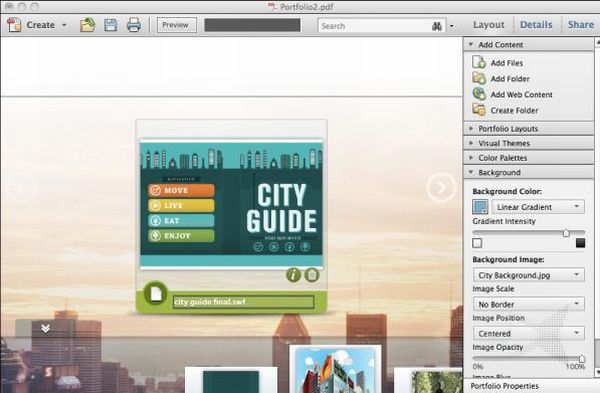Click the teal thumbnail in filmstrip
Screen dimensions: 600x393
click(x=231, y=380)
